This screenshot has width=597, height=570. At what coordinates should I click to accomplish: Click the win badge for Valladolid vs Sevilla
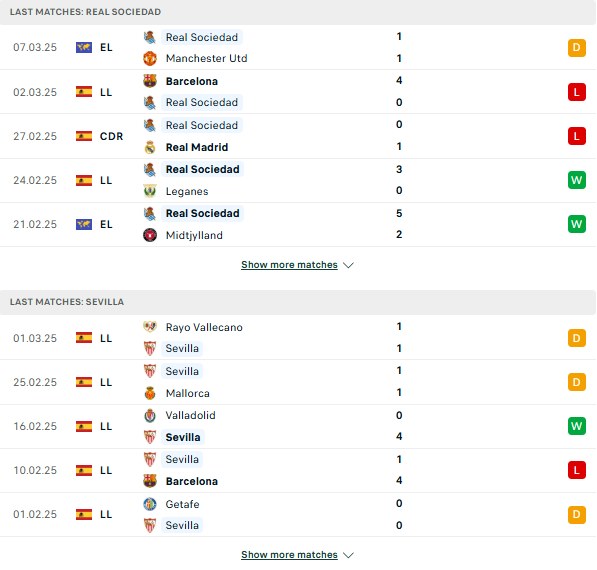(x=576, y=426)
